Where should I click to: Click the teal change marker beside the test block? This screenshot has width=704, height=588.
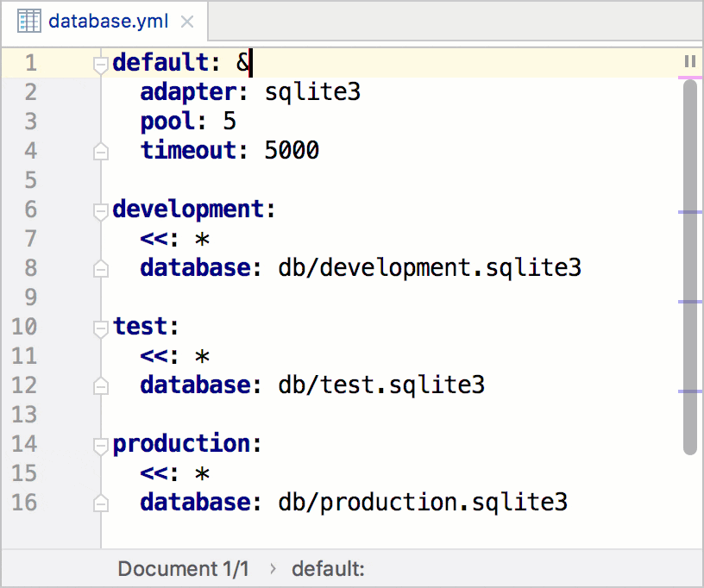coord(690,301)
